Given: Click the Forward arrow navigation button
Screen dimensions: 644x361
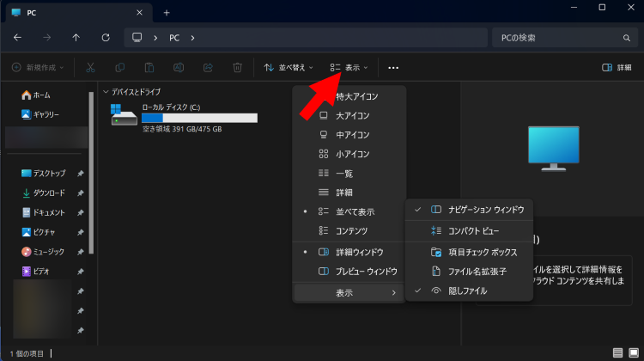Looking at the screenshot, I should (x=47, y=38).
